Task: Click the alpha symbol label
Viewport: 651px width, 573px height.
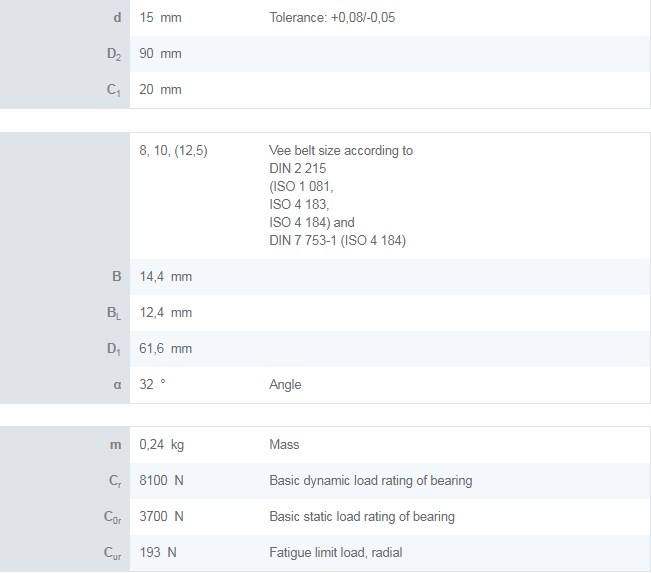Action: pos(117,385)
